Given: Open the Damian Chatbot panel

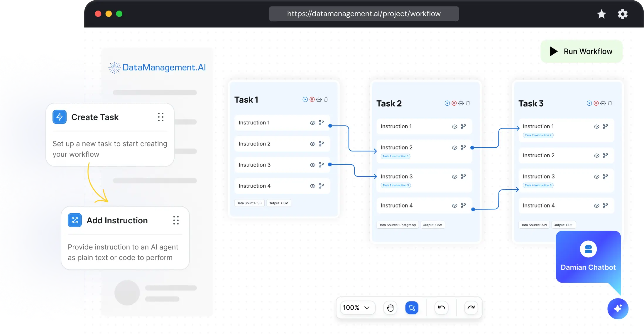Looking at the screenshot, I should pos(588,256).
